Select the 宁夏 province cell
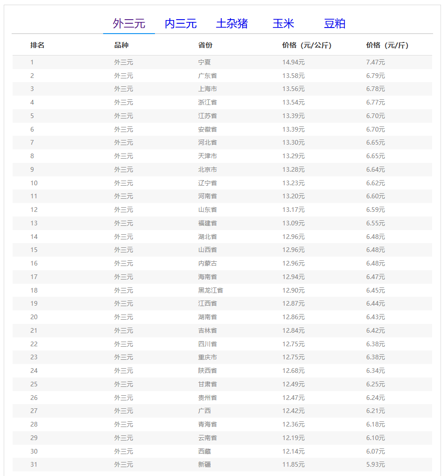Image resolution: width=448 pixels, height=476 pixels. 204,62
